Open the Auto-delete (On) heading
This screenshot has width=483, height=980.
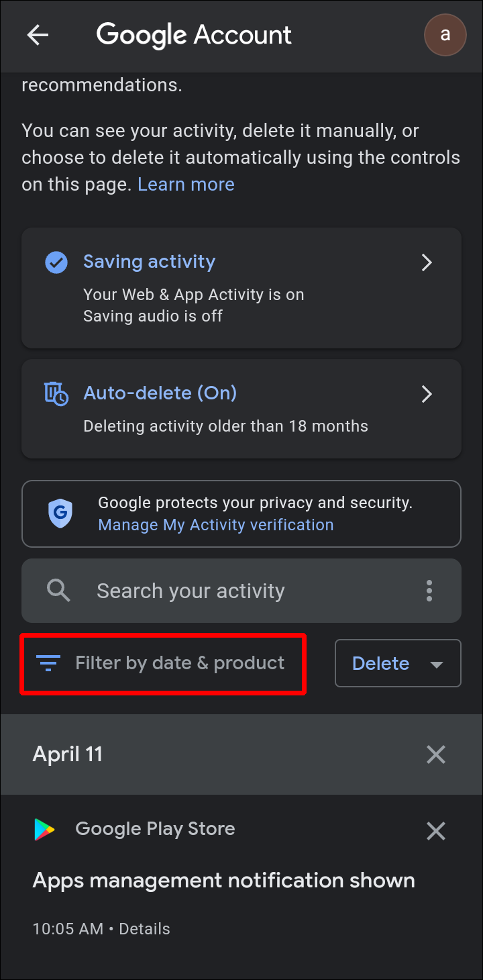pyautogui.click(x=160, y=393)
